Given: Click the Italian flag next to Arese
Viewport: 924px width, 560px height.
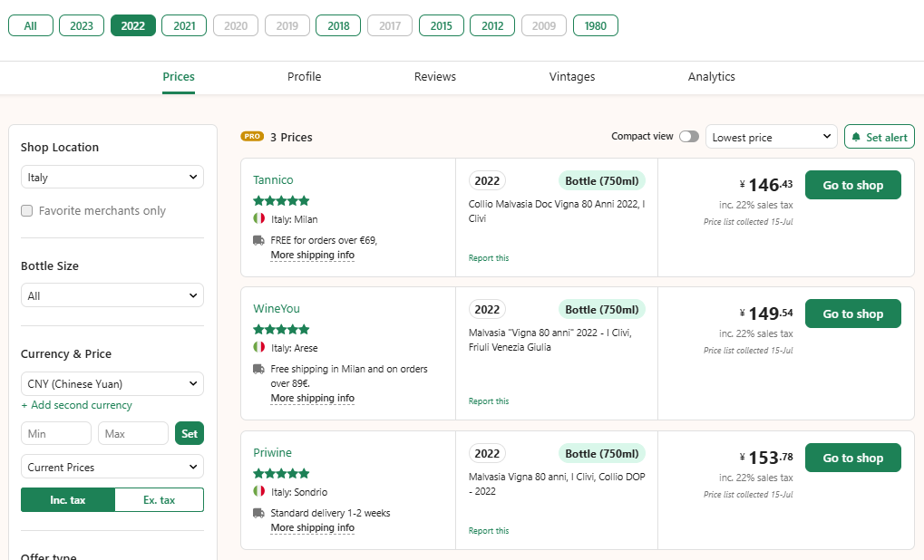Looking at the screenshot, I should (258, 347).
